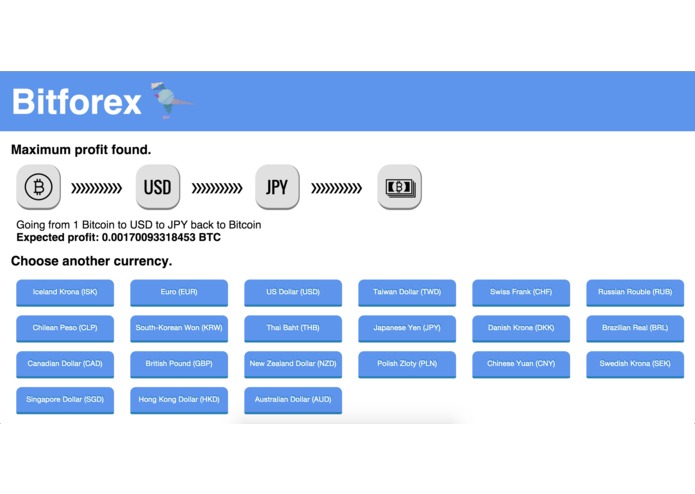Click the 'Choose another currency.' heading

(x=91, y=261)
